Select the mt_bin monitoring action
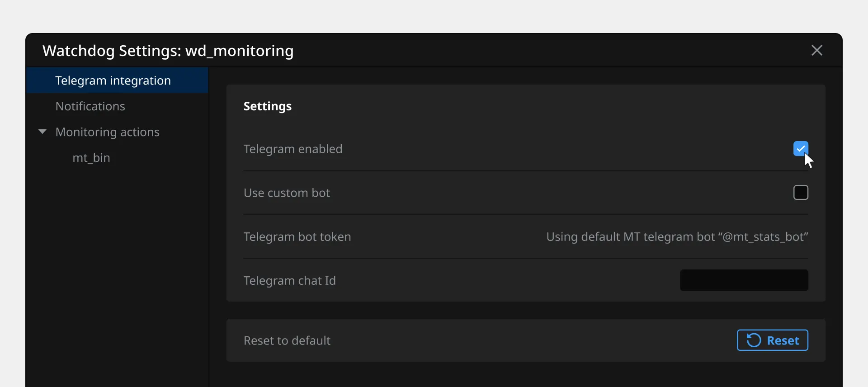Viewport: 868px width, 387px height. pyautogui.click(x=91, y=158)
